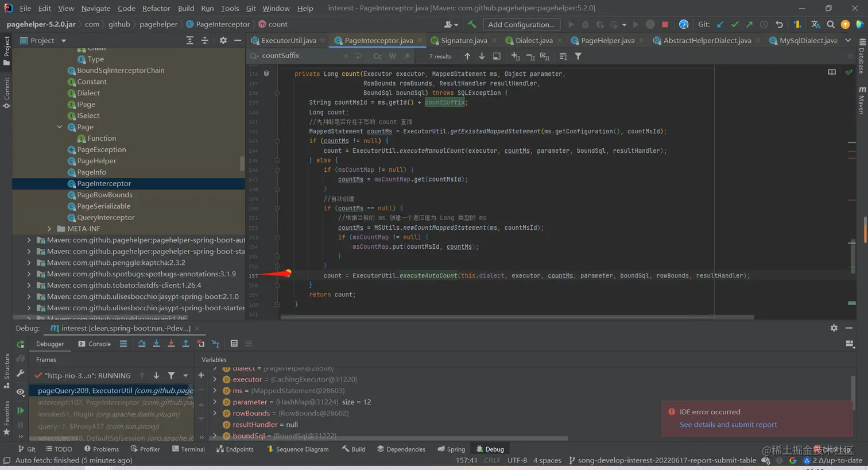Viewport: 868px width, 470px height.
Task: Click Collapse All in Project panel
Action: tap(205, 40)
